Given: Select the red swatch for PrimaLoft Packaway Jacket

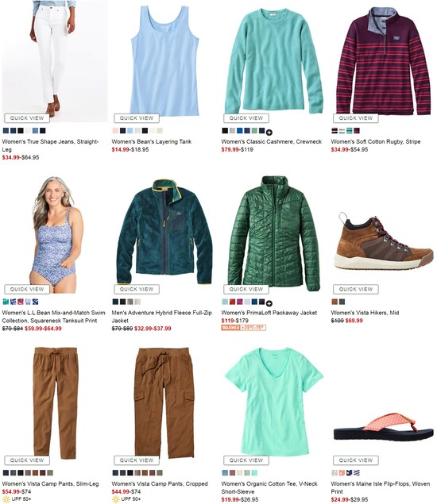Looking at the screenshot, I should point(232,302).
